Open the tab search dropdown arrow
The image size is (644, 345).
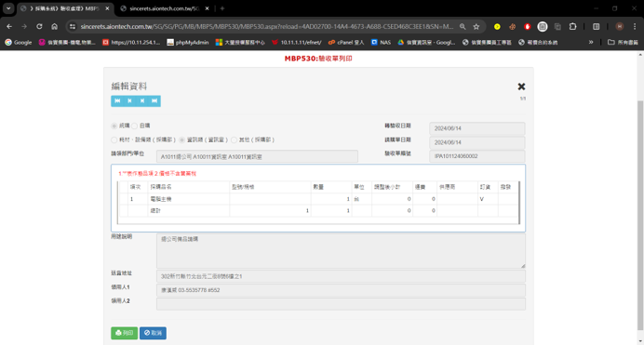(x=8, y=8)
